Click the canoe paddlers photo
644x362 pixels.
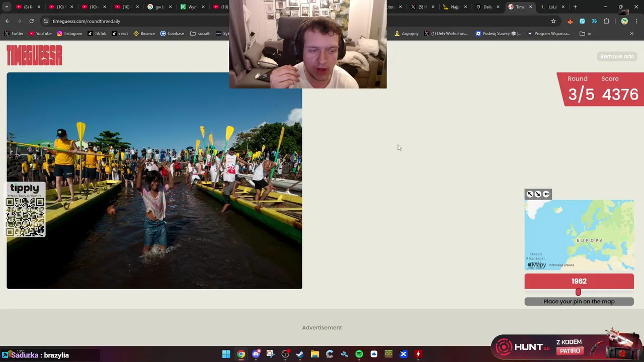pos(154,180)
